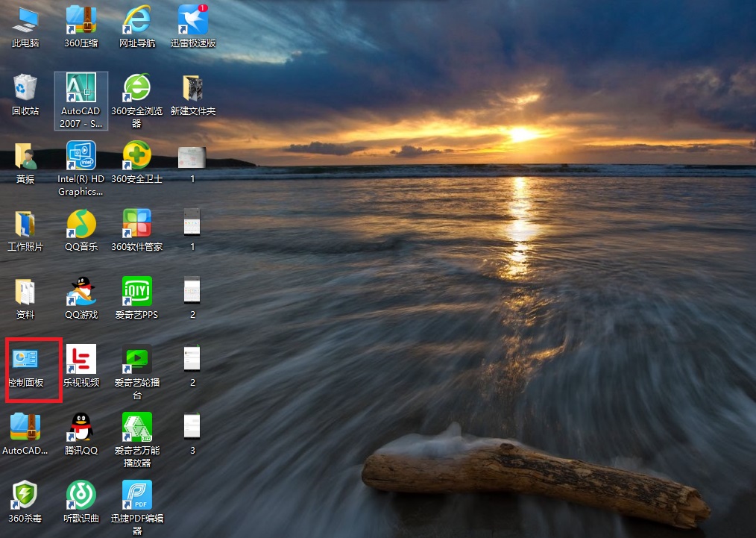Screen dimensions: 756x538
Task: Open 360安全浏览器 browser
Action: 136,90
